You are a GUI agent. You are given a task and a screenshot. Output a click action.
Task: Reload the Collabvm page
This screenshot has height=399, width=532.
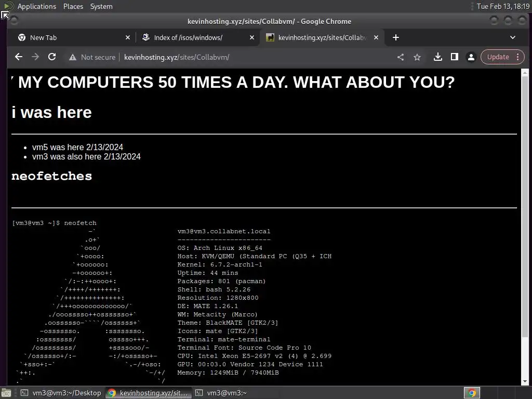click(x=52, y=57)
